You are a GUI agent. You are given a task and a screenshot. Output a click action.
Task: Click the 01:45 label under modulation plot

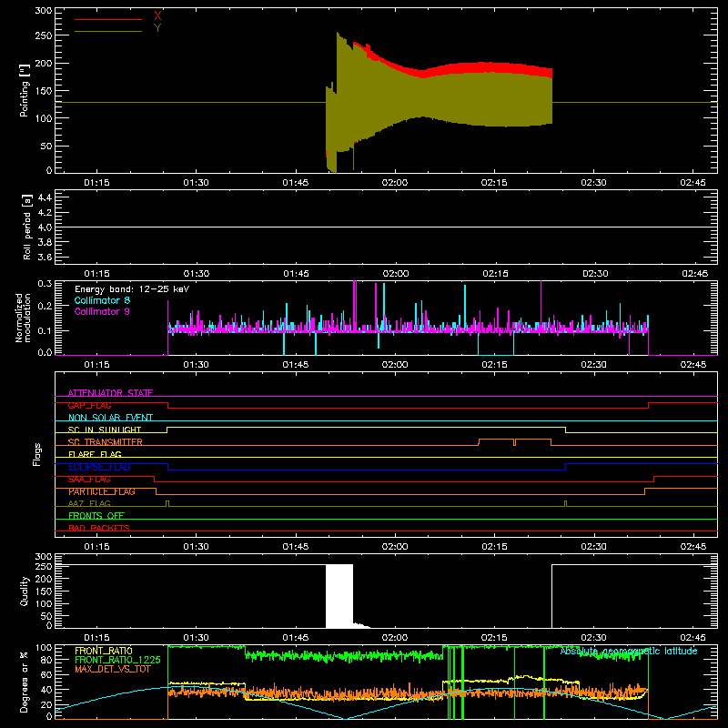click(296, 365)
